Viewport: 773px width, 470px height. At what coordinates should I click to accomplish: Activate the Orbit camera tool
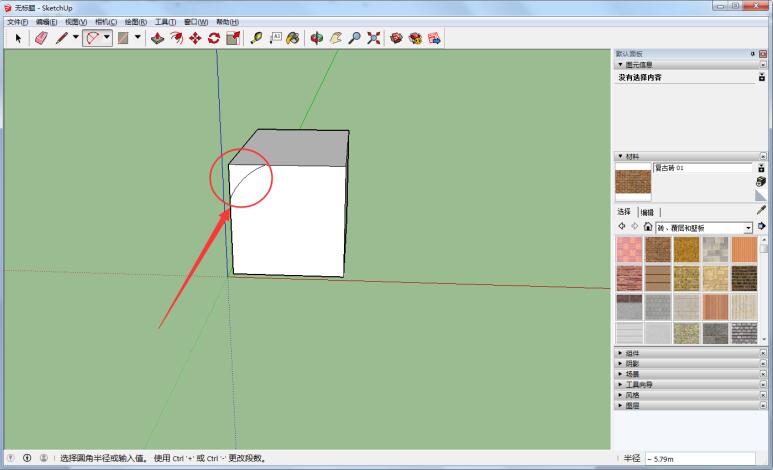pos(316,38)
